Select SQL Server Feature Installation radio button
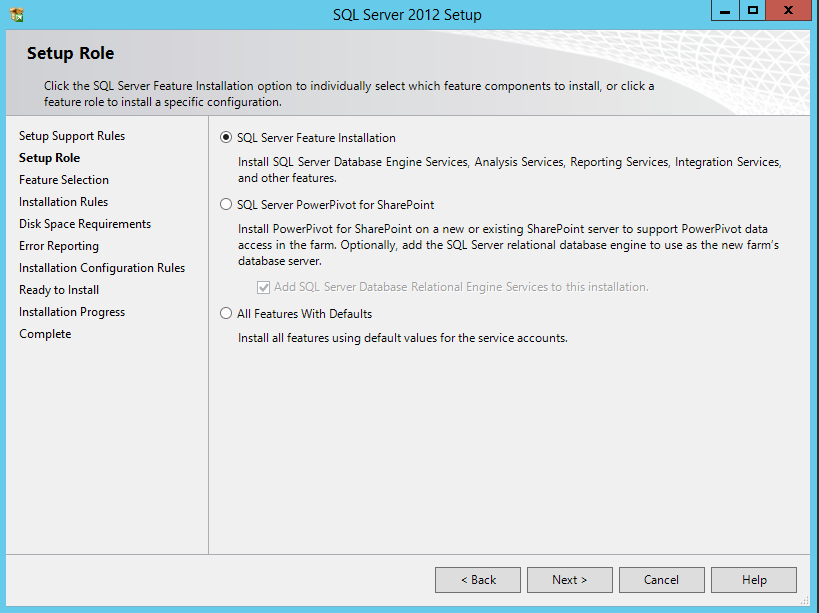 [226, 138]
